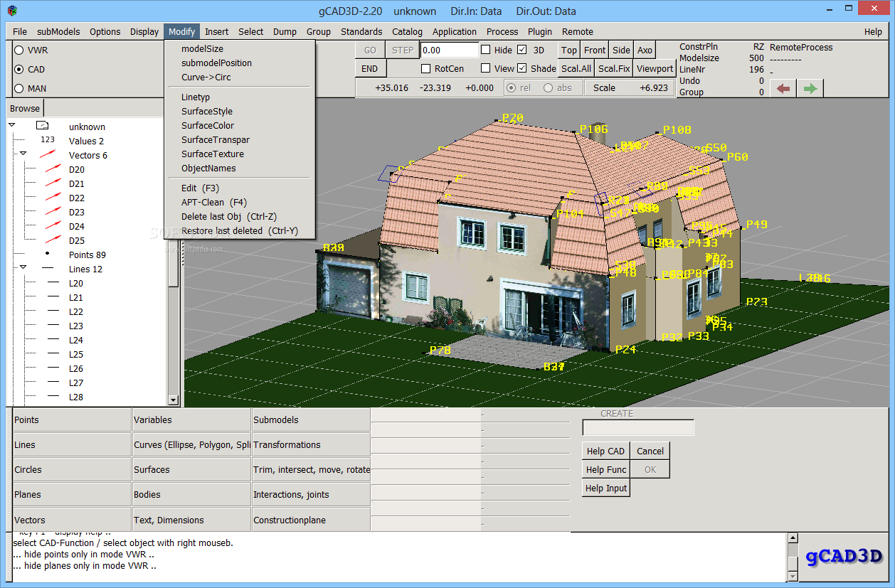Collapse the Lines 12 tree node
Screen dimensions: 895x588
(x=23, y=267)
